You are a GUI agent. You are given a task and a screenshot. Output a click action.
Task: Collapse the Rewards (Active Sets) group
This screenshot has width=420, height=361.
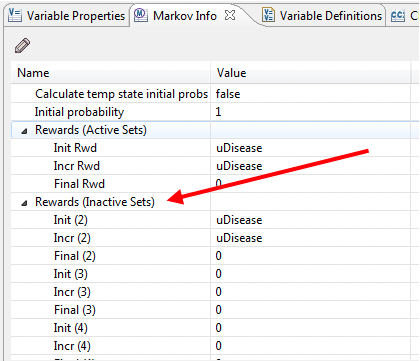[x=24, y=131]
